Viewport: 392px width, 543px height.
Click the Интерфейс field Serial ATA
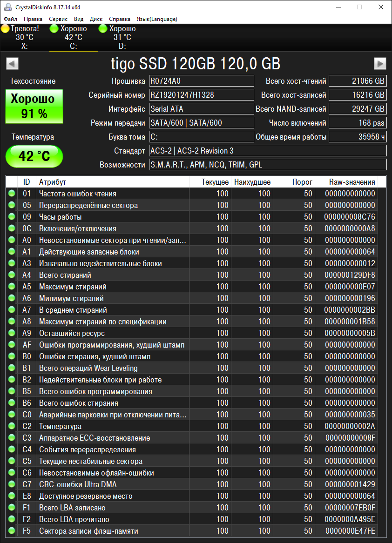pos(202,109)
